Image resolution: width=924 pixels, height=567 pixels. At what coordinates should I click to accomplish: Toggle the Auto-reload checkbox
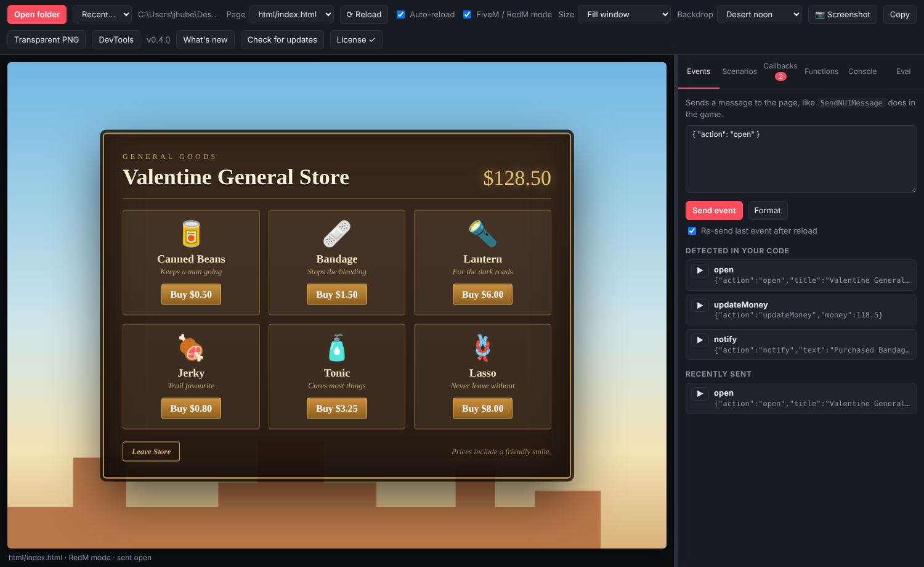coord(401,15)
